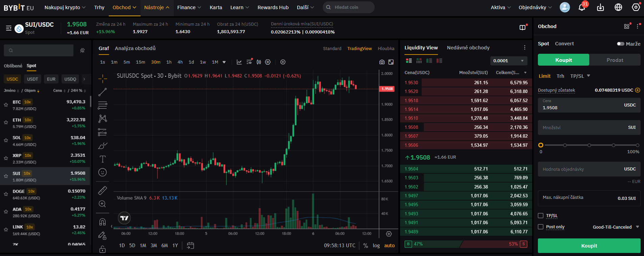The width and height of the screenshot is (644, 256).
Task: Open Nakupuj krypto menu dropdown
Action: coord(65,7)
